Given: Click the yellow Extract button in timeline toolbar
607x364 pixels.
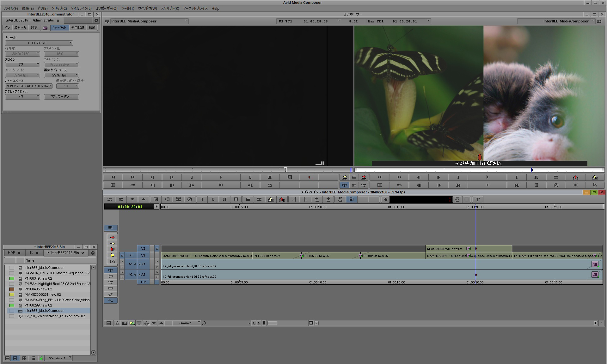Looking at the screenshot, I should point(271,199).
